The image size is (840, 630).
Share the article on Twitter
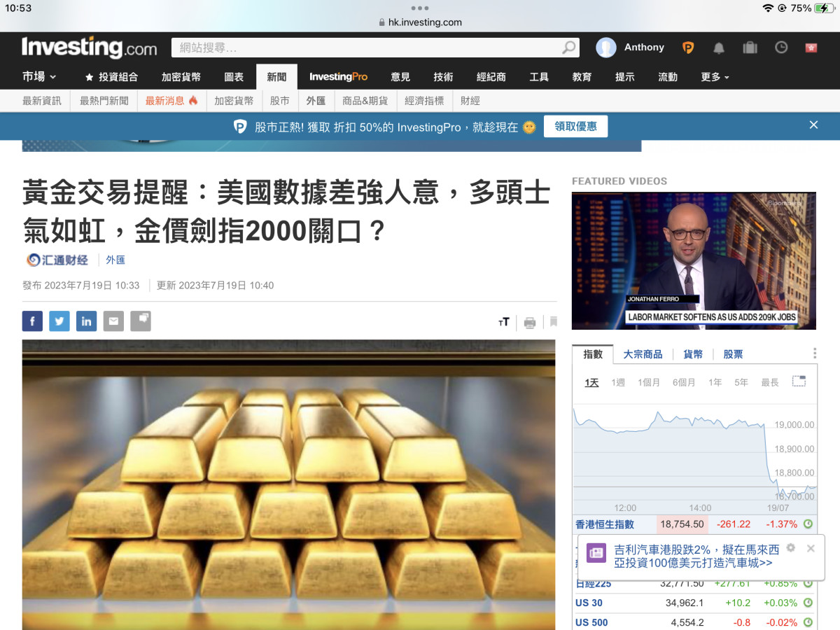59,321
